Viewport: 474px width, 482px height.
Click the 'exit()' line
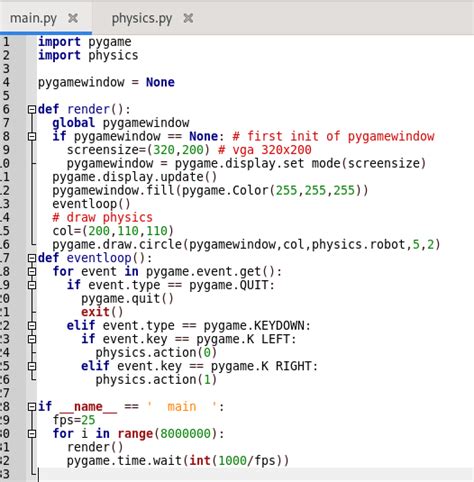click(102, 312)
